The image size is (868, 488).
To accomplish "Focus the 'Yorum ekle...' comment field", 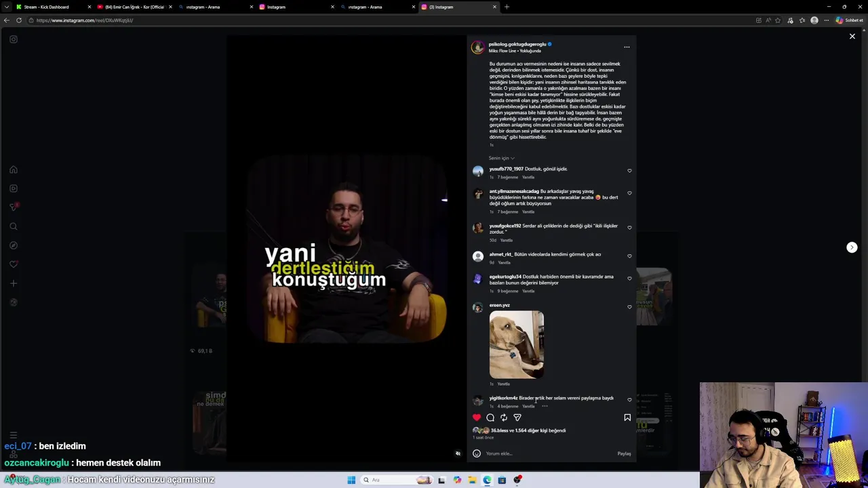I will click(x=549, y=453).
